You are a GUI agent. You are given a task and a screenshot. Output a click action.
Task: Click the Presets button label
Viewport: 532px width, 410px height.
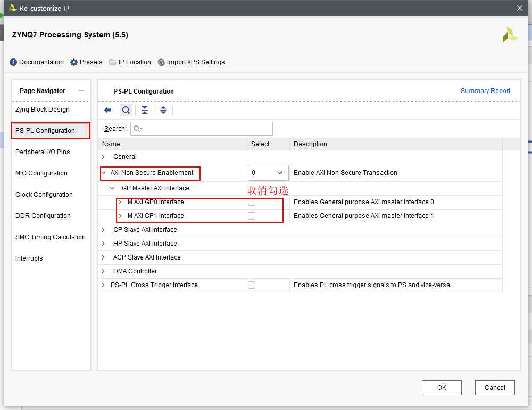pyautogui.click(x=91, y=62)
